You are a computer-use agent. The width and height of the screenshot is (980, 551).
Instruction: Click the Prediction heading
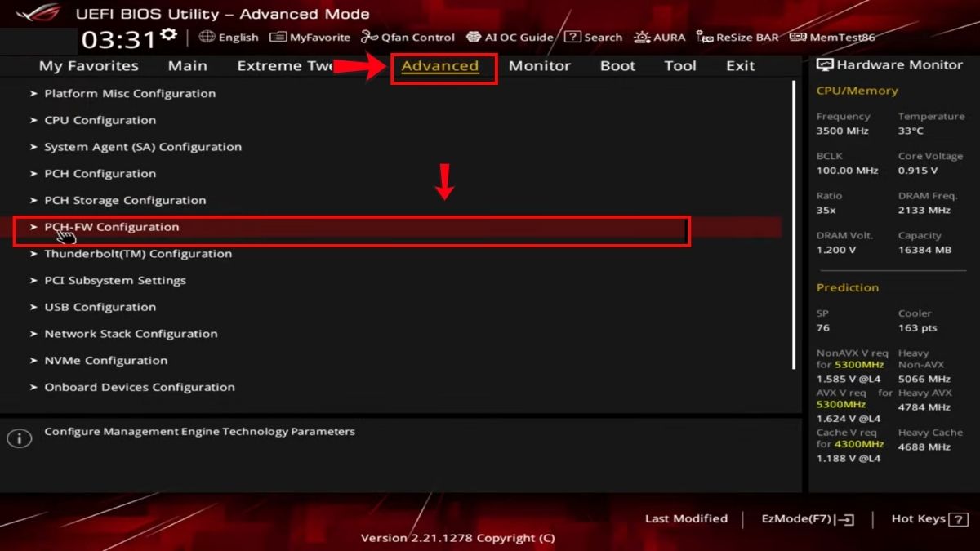pos(848,288)
